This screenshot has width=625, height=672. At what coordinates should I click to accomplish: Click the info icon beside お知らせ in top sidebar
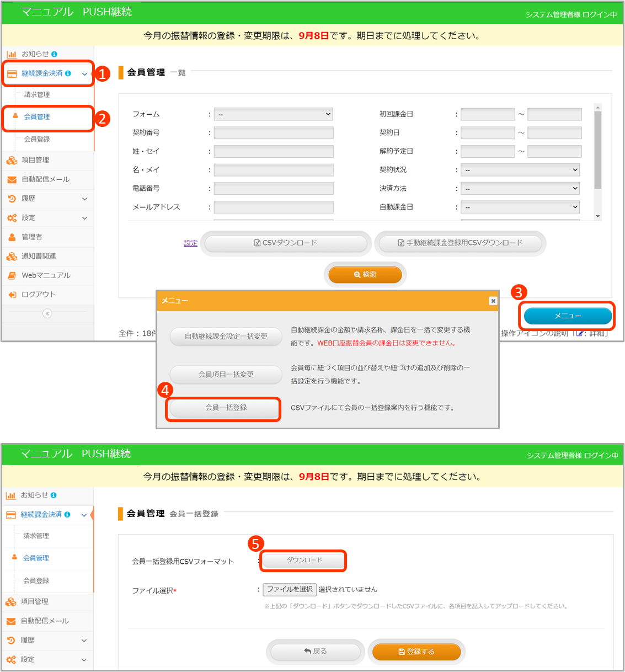pos(54,54)
